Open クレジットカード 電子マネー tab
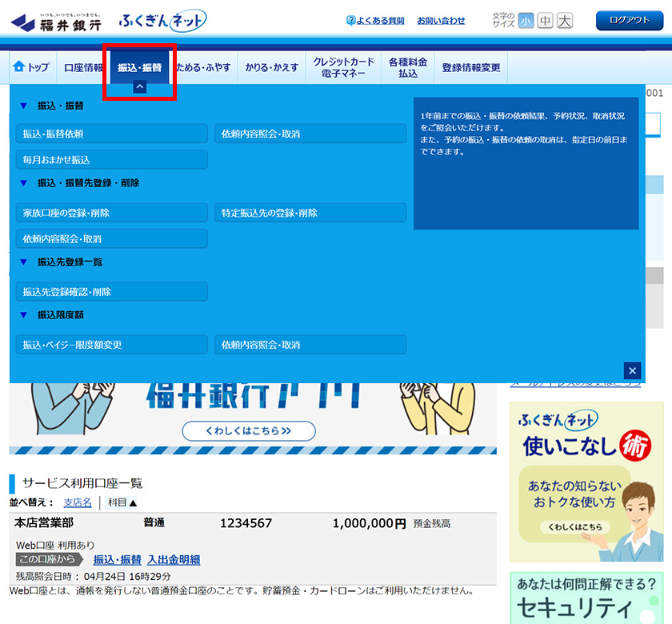Viewport: 672px width, 624px height. coord(344,67)
